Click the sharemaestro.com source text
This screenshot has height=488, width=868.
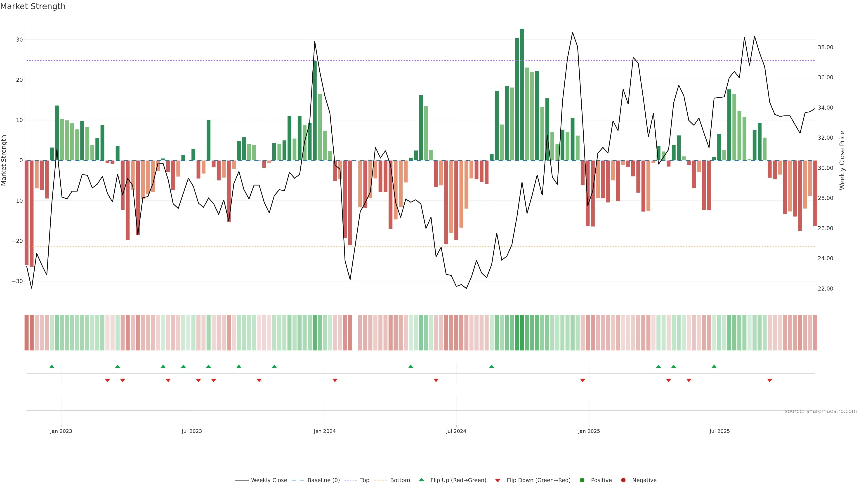point(821,411)
